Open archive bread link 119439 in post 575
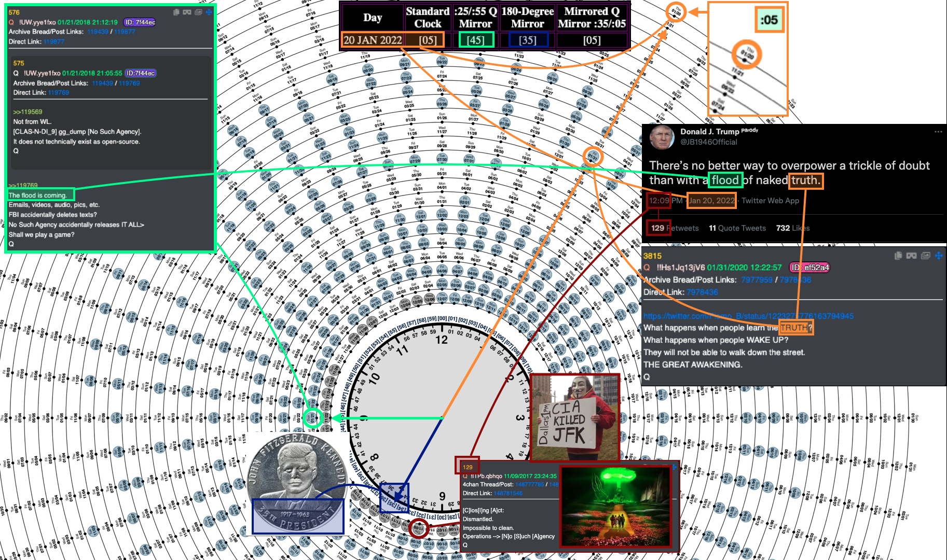 103,83
